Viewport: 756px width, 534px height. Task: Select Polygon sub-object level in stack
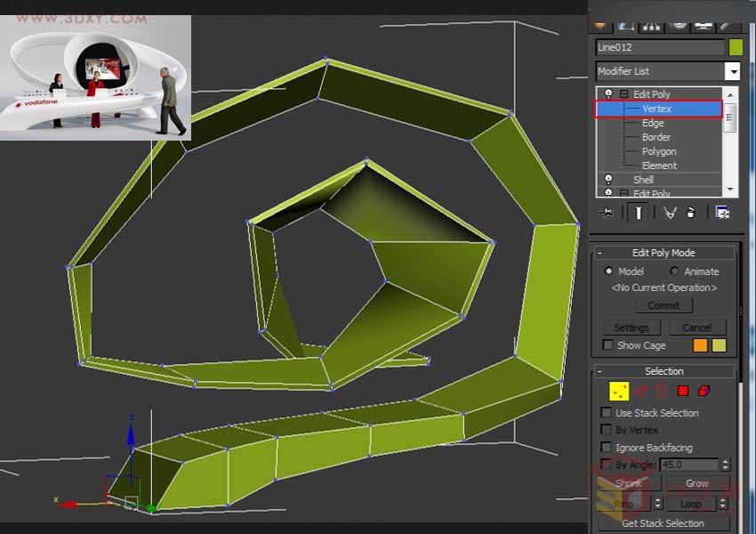[x=658, y=151]
